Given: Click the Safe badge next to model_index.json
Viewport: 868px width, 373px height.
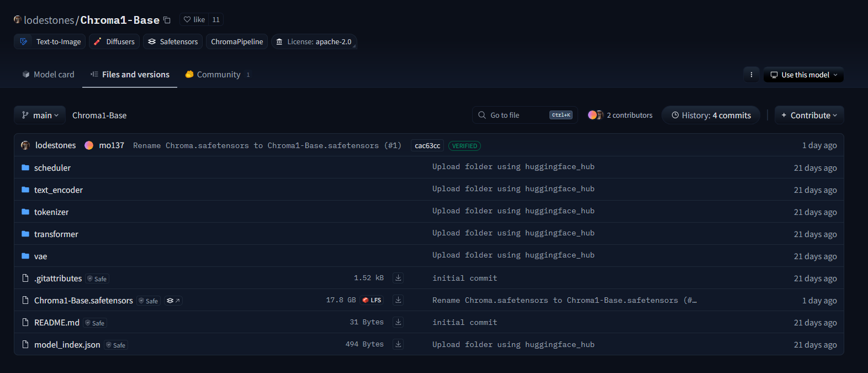Looking at the screenshot, I should click(x=116, y=345).
